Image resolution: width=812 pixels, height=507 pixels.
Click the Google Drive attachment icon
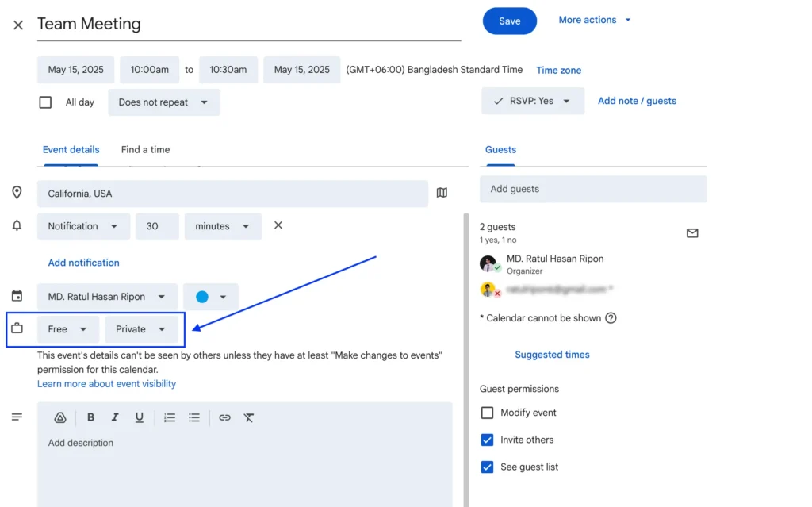tap(59, 418)
